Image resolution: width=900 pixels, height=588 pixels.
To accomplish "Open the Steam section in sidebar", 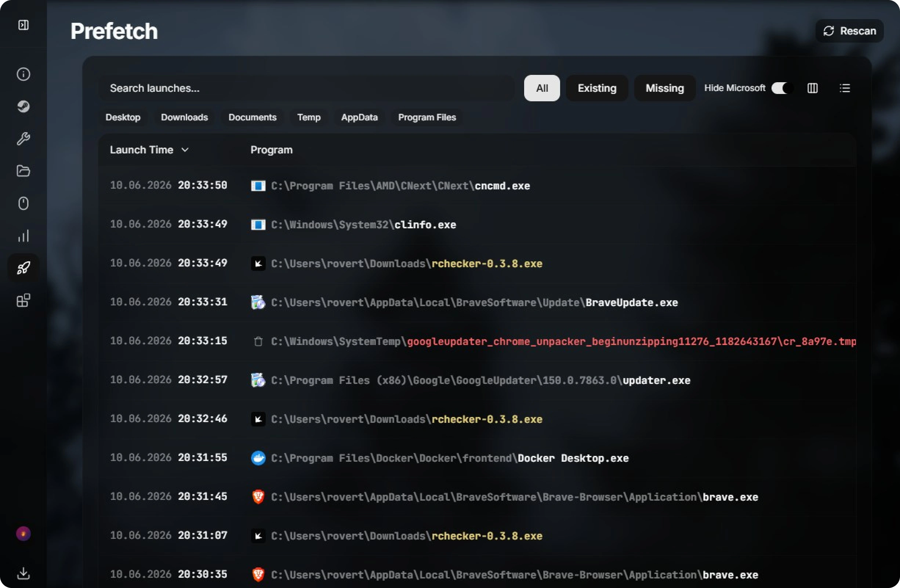I will [23, 106].
